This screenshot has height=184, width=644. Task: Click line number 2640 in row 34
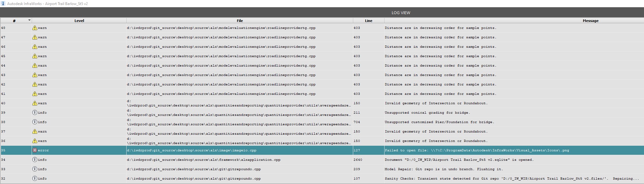click(x=358, y=160)
